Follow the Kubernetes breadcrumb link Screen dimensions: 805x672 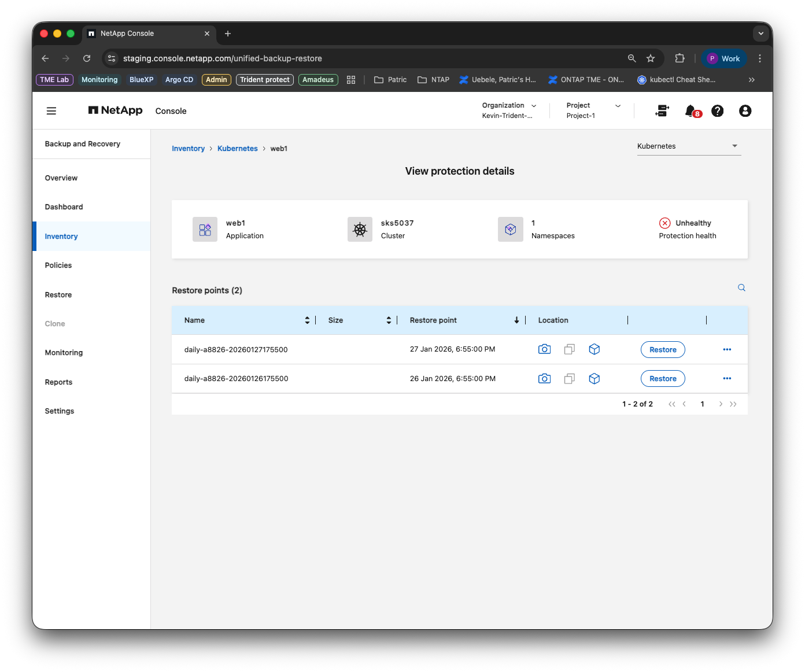[238, 149]
